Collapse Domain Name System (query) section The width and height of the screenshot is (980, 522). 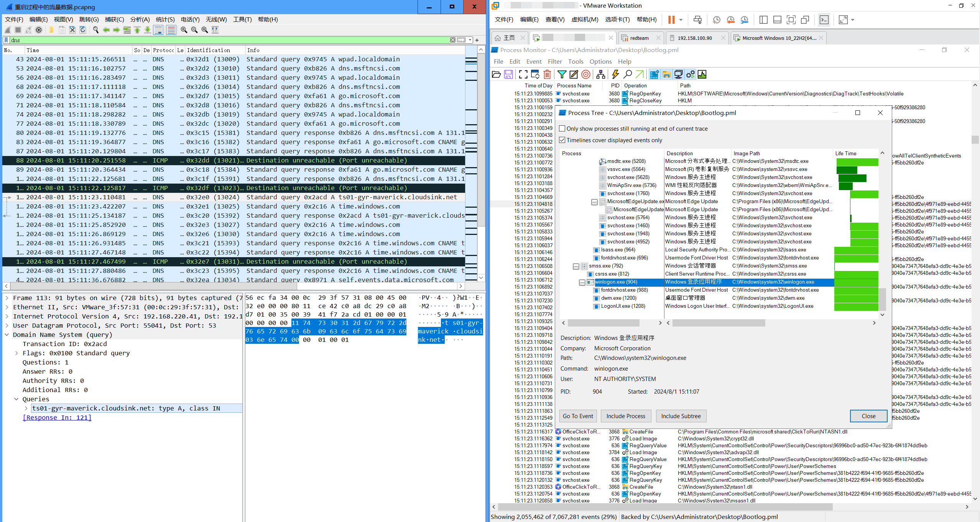[x=7, y=335]
